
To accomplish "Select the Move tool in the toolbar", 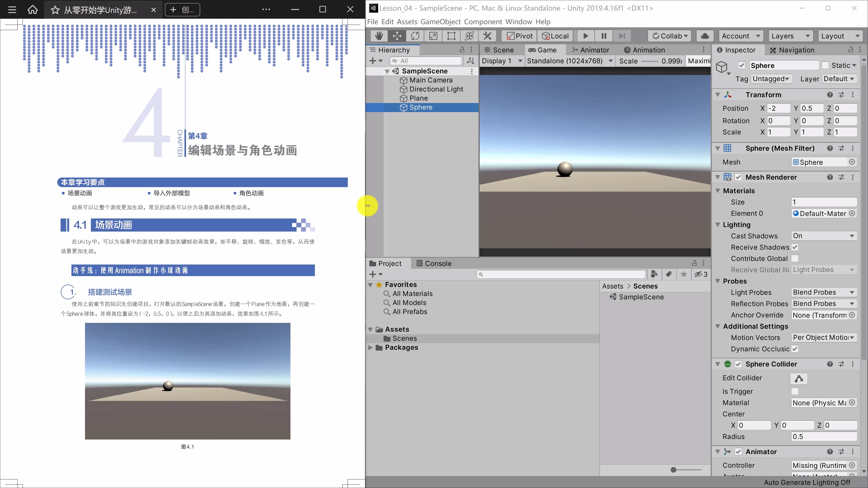I will click(x=397, y=36).
